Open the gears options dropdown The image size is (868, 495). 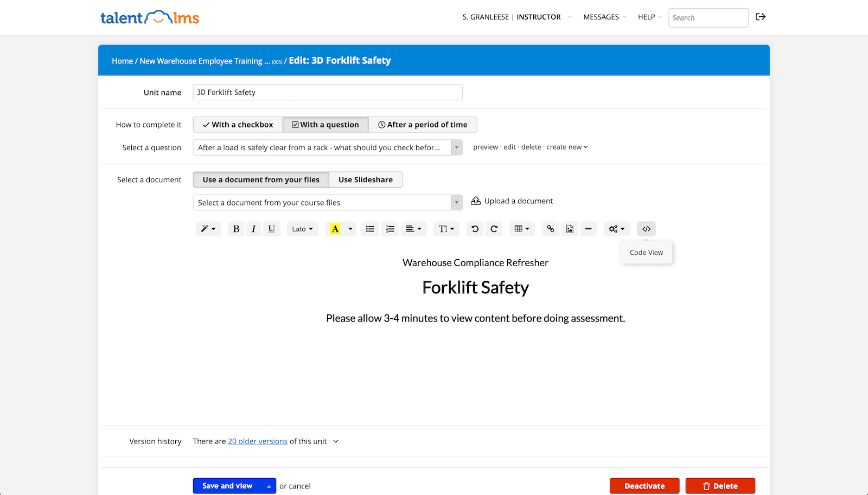[617, 229]
